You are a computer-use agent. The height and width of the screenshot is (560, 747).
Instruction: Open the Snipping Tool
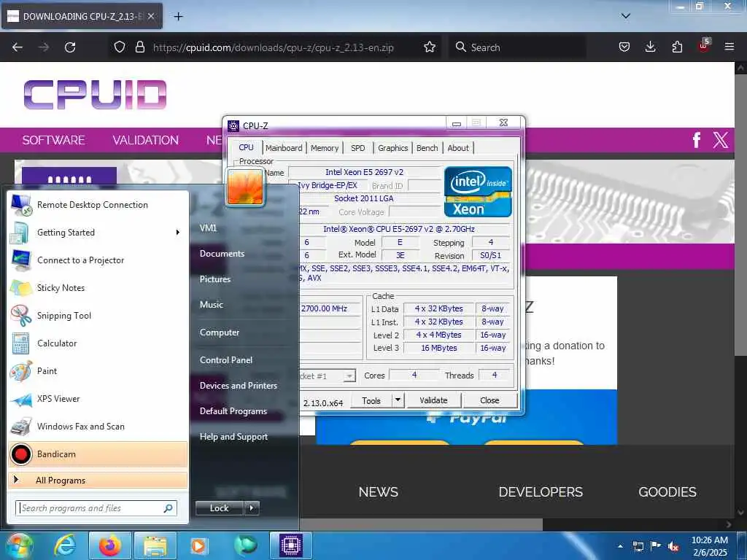click(x=98, y=315)
